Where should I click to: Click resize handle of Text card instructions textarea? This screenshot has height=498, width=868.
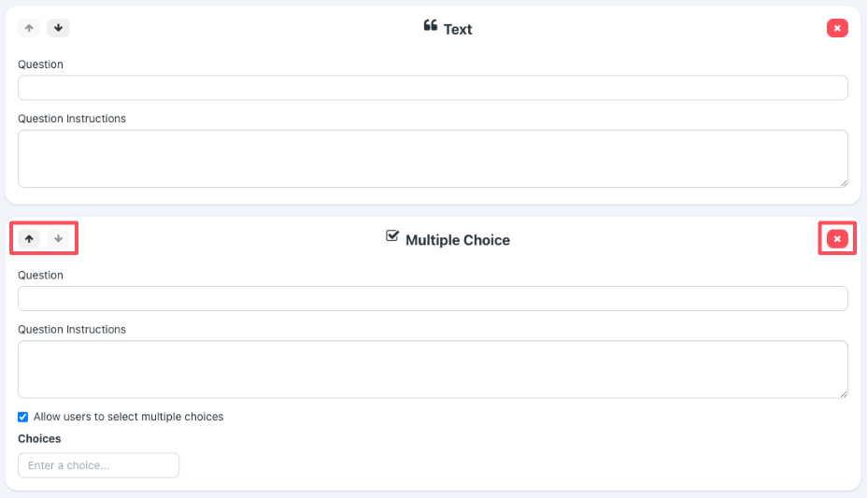844,183
